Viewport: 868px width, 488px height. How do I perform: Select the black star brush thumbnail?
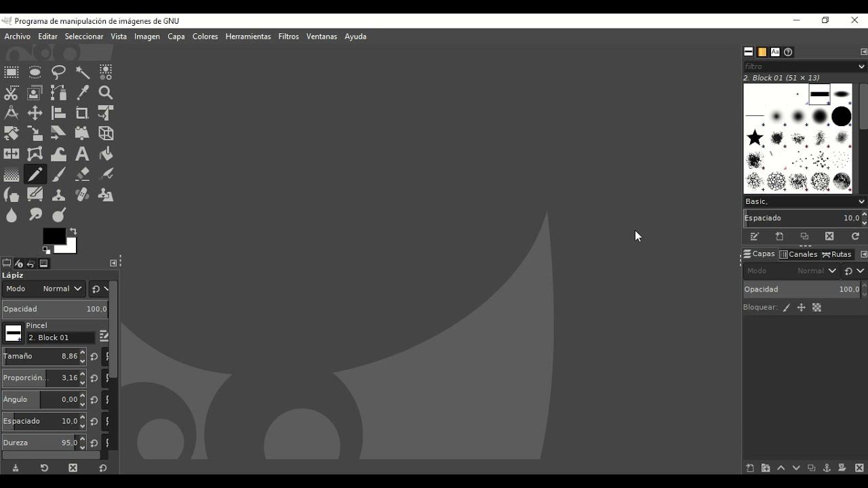(755, 138)
